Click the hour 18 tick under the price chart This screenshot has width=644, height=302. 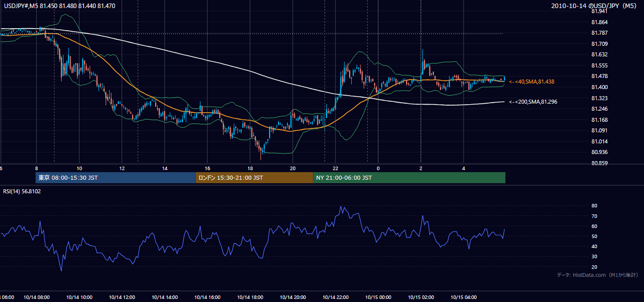[250, 168]
